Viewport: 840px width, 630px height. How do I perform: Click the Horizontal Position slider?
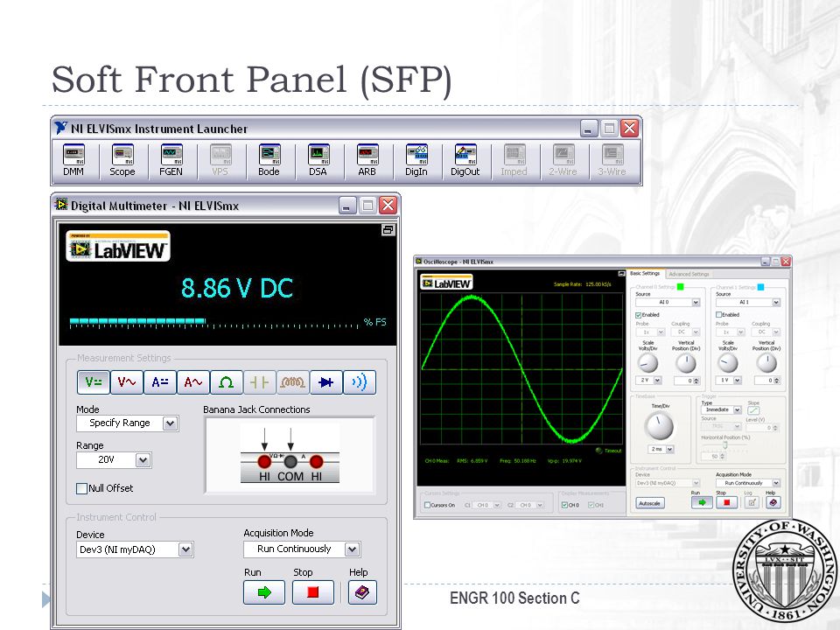pos(724,444)
